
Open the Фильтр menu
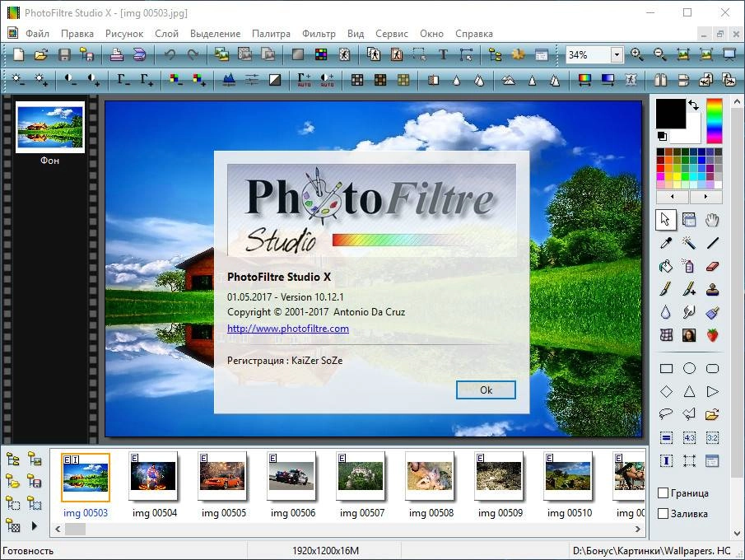pos(319,34)
